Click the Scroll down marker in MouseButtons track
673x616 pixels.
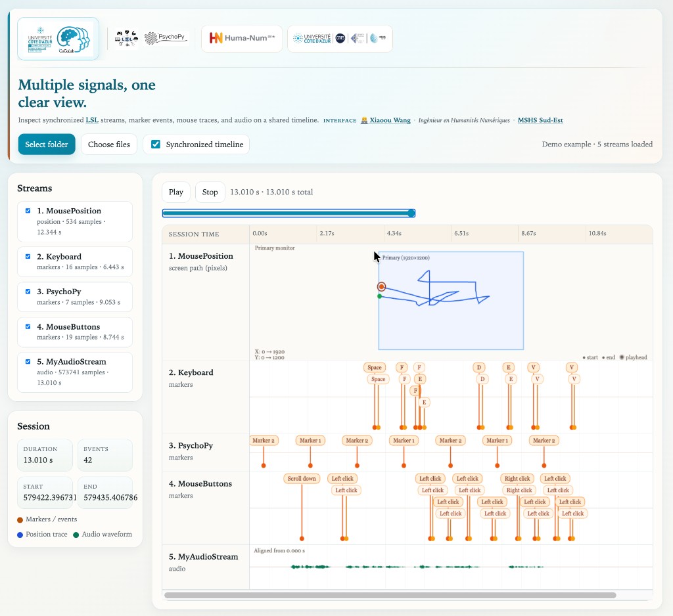tap(302, 478)
